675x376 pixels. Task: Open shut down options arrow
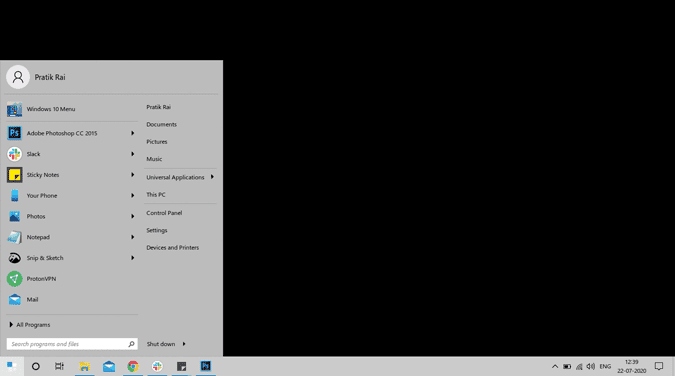[184, 344]
